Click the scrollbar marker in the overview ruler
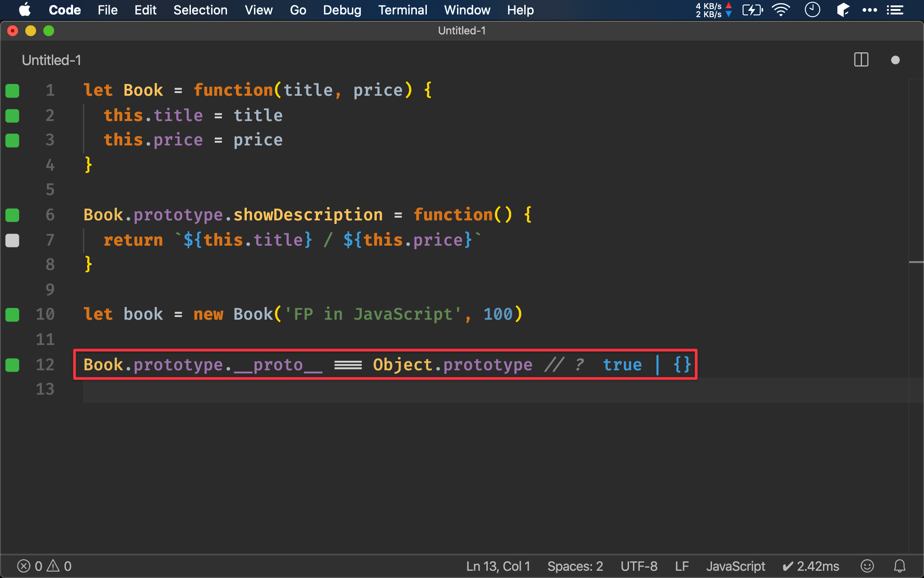The image size is (924, 578). [x=916, y=262]
